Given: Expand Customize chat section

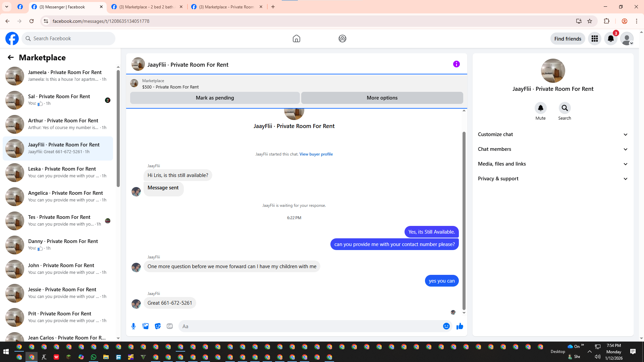Looking at the screenshot, I should coord(552,134).
